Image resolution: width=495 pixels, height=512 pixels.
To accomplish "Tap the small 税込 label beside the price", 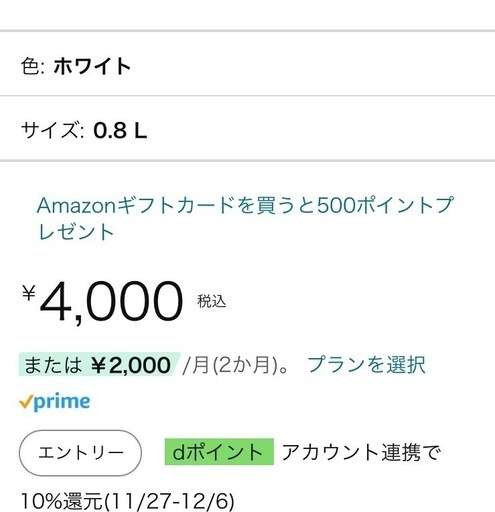I will point(212,301).
